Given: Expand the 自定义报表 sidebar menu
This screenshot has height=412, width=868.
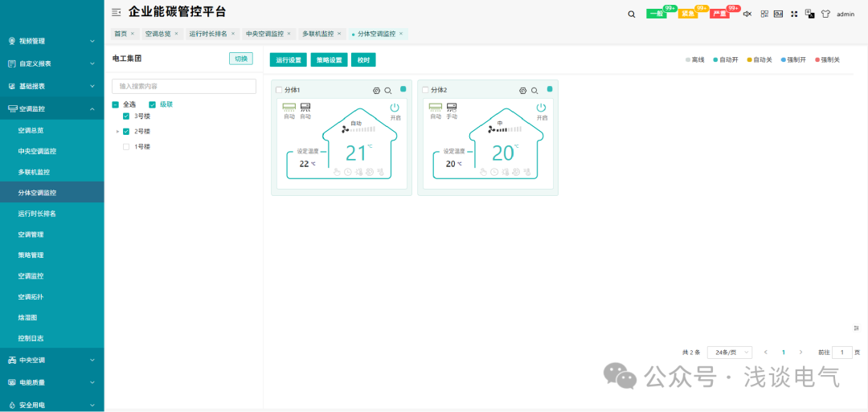Looking at the screenshot, I should [52, 63].
